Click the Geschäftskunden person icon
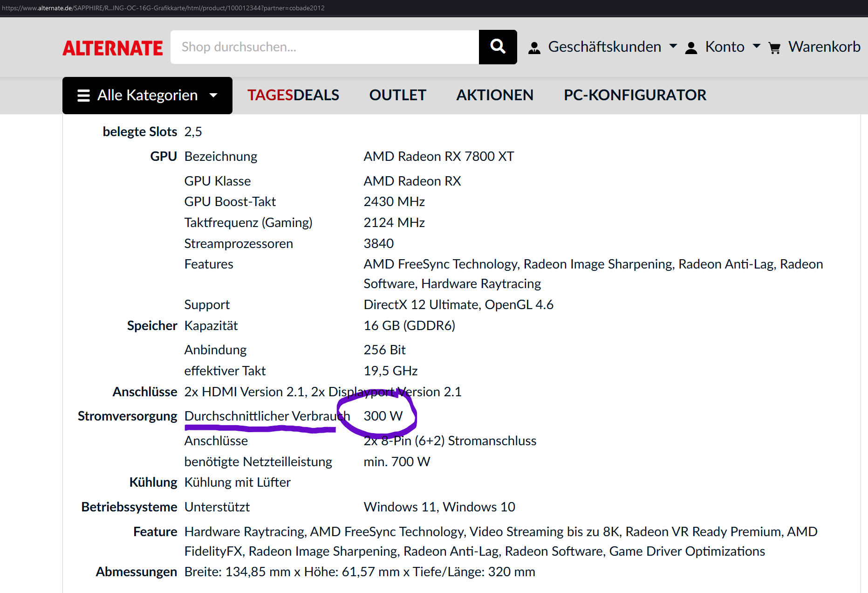 (x=534, y=48)
